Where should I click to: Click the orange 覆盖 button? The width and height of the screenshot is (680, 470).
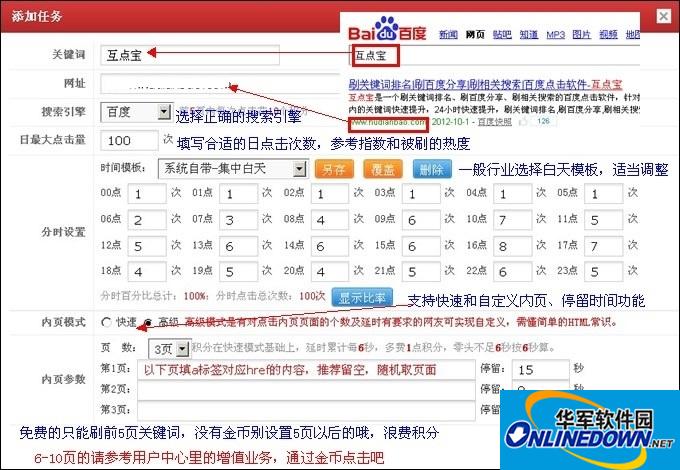[x=383, y=169]
